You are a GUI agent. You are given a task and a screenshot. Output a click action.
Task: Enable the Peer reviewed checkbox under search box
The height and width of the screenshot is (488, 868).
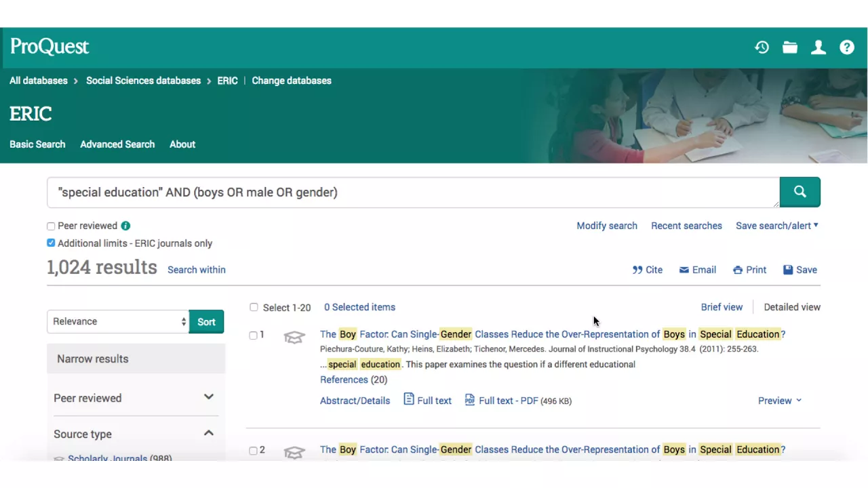pyautogui.click(x=51, y=226)
